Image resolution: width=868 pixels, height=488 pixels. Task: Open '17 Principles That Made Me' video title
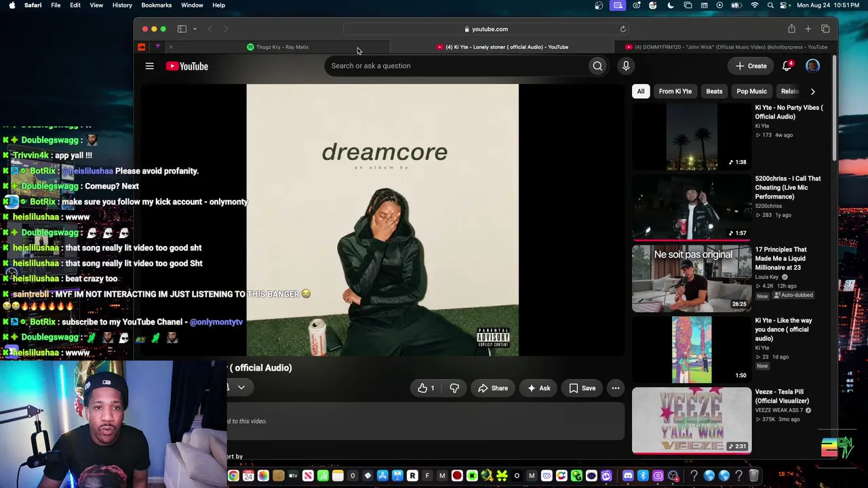[x=781, y=258]
